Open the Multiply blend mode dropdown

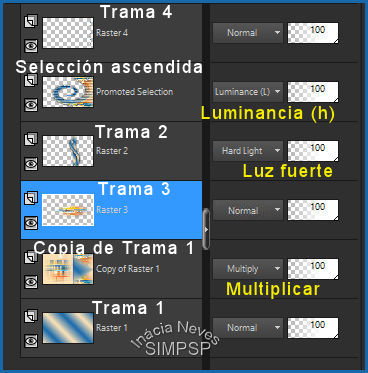click(248, 269)
